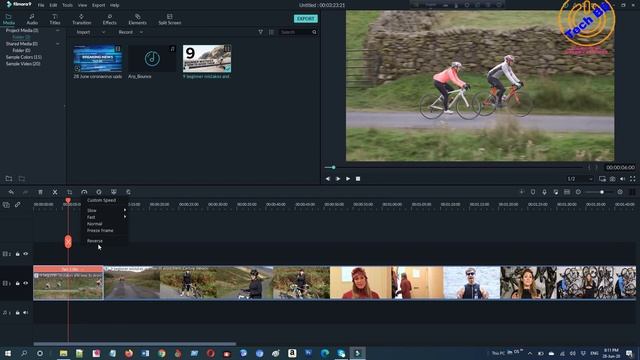Click the EXPORT button

click(x=305, y=19)
